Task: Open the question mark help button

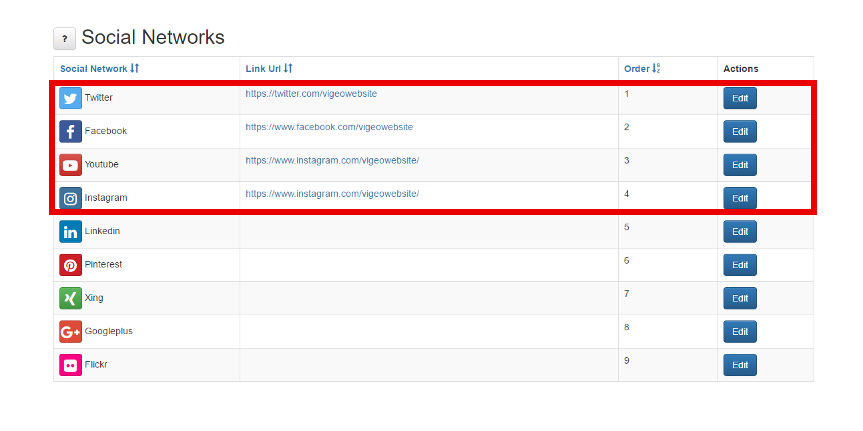Action: (64, 39)
